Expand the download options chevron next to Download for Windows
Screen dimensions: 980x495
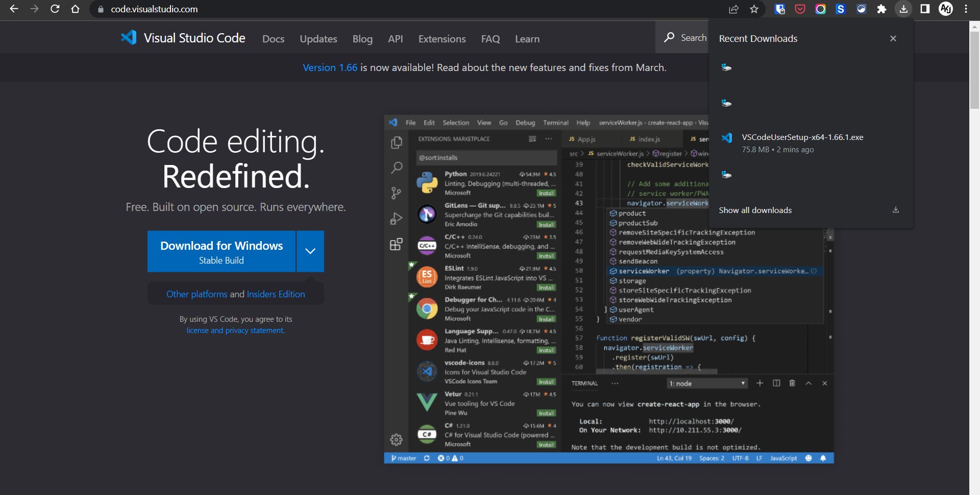[310, 251]
